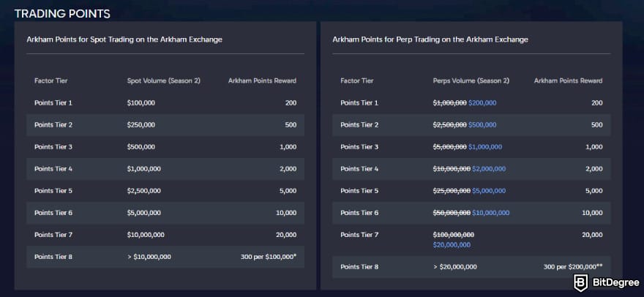Click the $100,000 spot volume value

pyautogui.click(x=141, y=103)
